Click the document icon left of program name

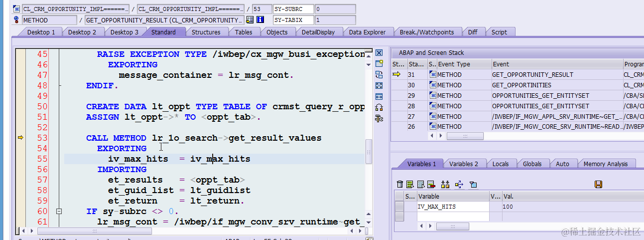coord(17,9)
